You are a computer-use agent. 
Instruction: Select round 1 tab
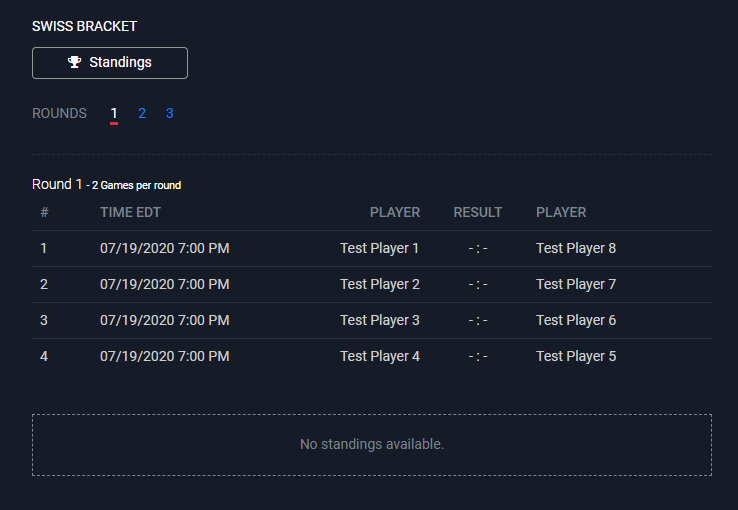pos(114,114)
